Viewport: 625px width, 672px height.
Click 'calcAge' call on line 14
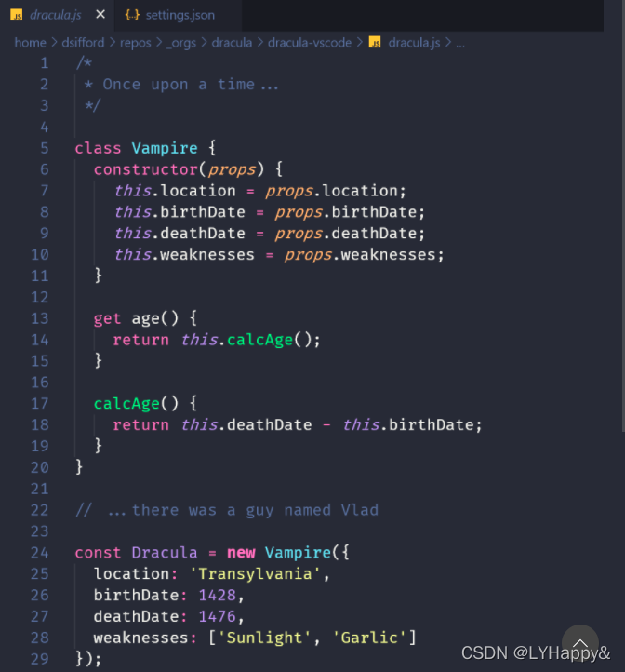click(260, 341)
